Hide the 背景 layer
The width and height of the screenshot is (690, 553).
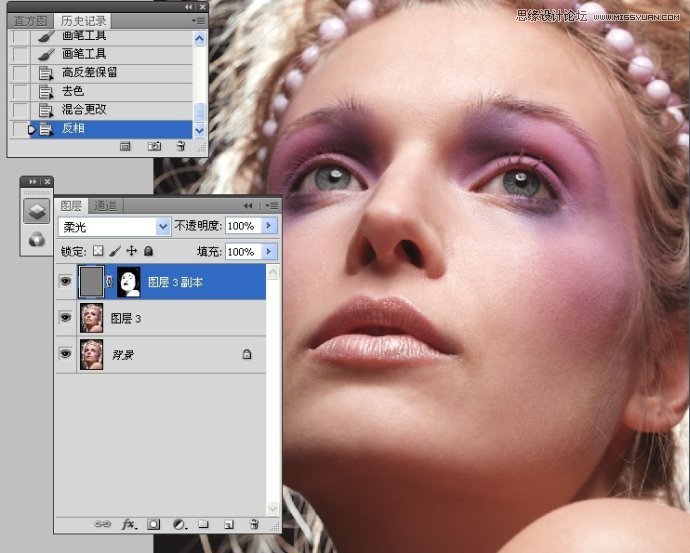tap(66, 354)
